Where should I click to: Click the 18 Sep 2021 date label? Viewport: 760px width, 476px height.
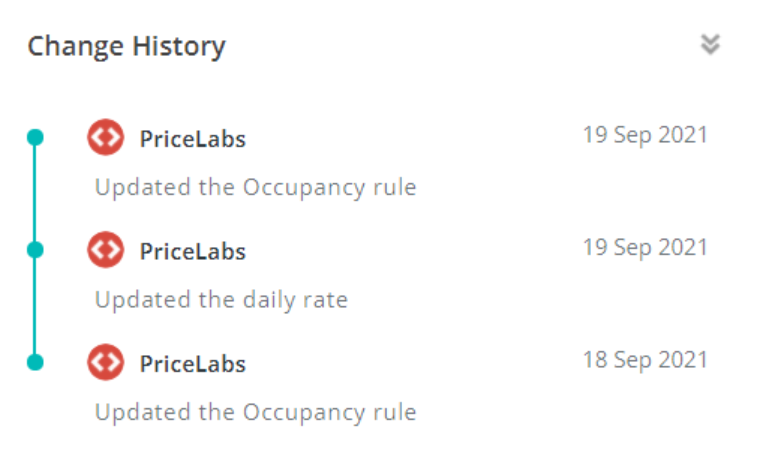tap(645, 360)
